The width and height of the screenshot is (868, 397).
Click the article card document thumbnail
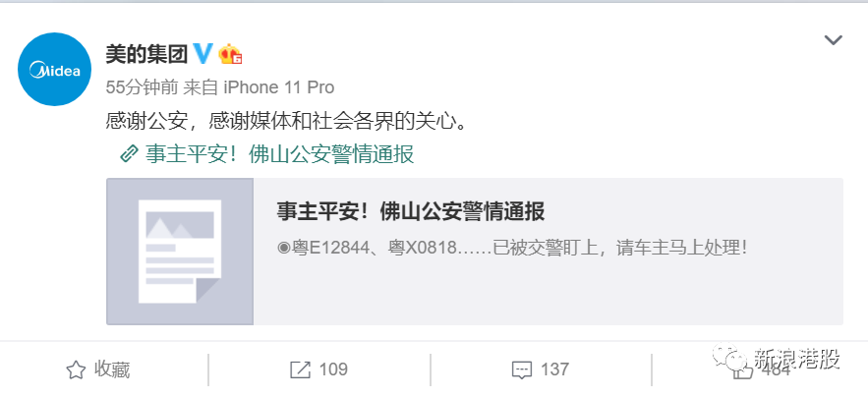(x=180, y=252)
